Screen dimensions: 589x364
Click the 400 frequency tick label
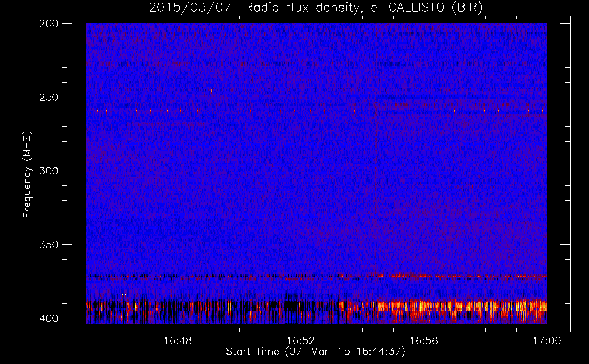(x=48, y=318)
